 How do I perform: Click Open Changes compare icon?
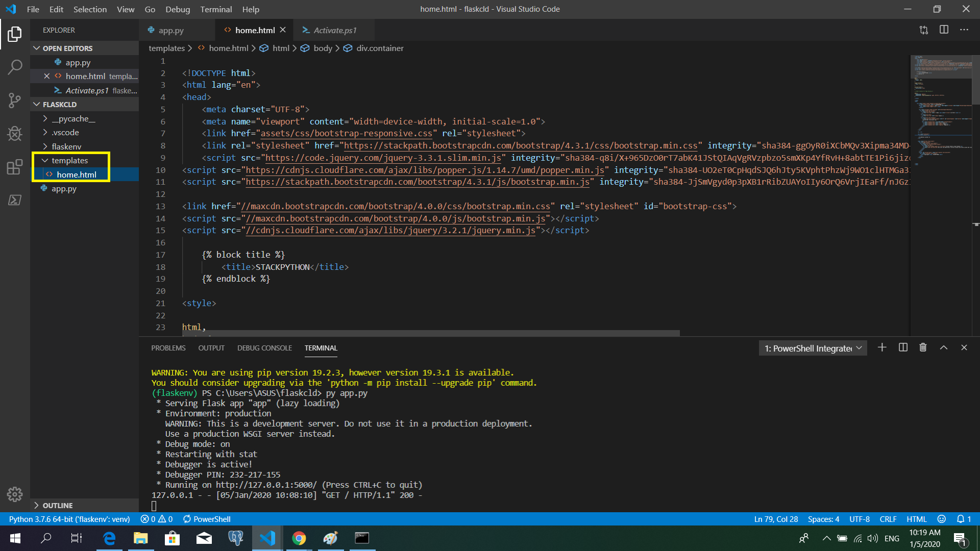924,30
